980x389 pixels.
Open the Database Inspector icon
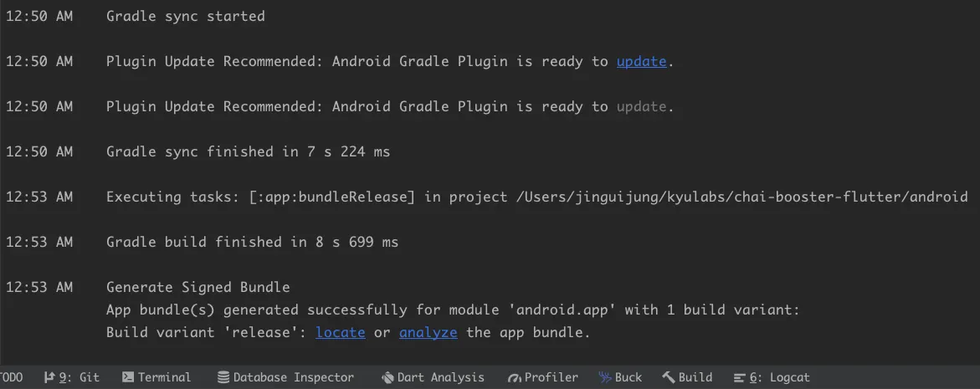click(x=223, y=377)
